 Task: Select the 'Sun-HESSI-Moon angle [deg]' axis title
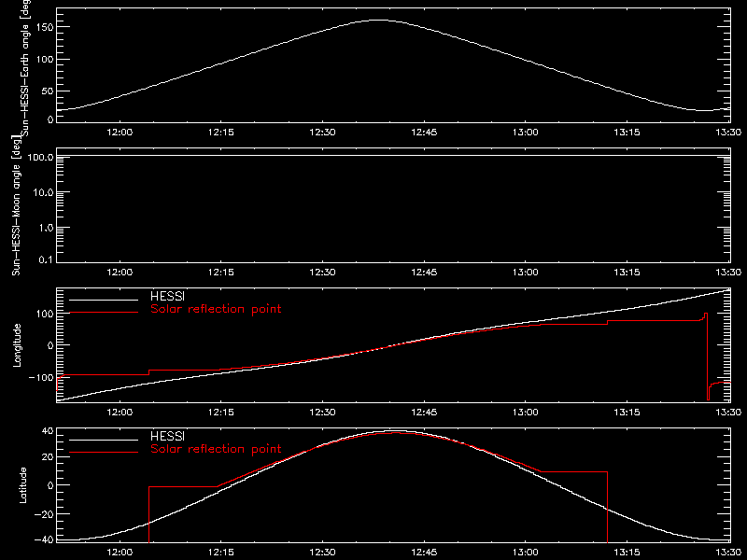pos(16,205)
